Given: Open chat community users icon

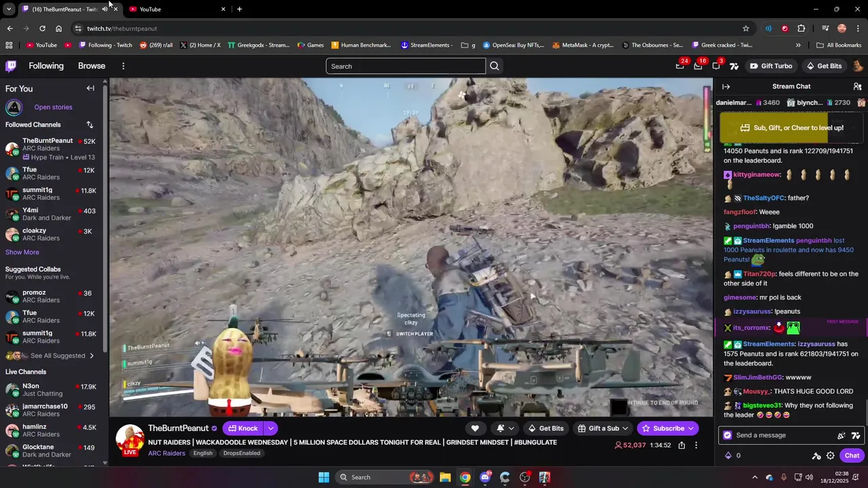Looking at the screenshot, I should point(857,87).
